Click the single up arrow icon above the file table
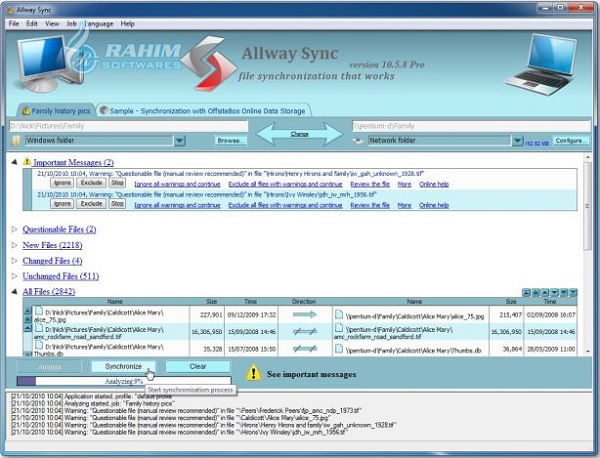The width and height of the screenshot is (600, 458). tap(545, 293)
